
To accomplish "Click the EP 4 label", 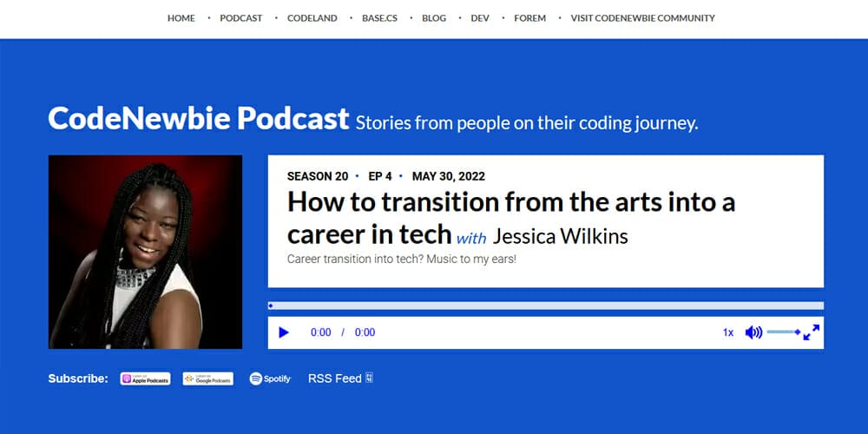I will pos(380,176).
